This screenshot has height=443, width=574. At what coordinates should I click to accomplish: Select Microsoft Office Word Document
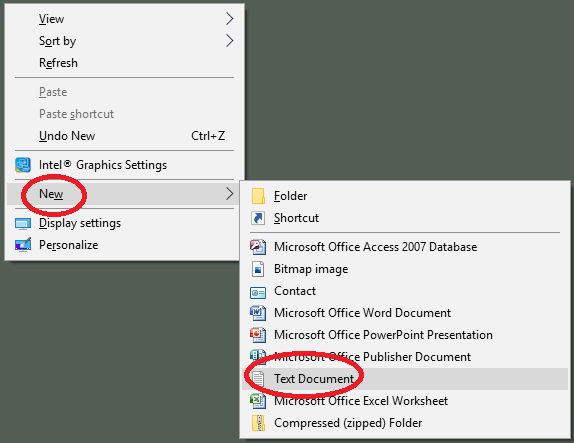pos(405,313)
